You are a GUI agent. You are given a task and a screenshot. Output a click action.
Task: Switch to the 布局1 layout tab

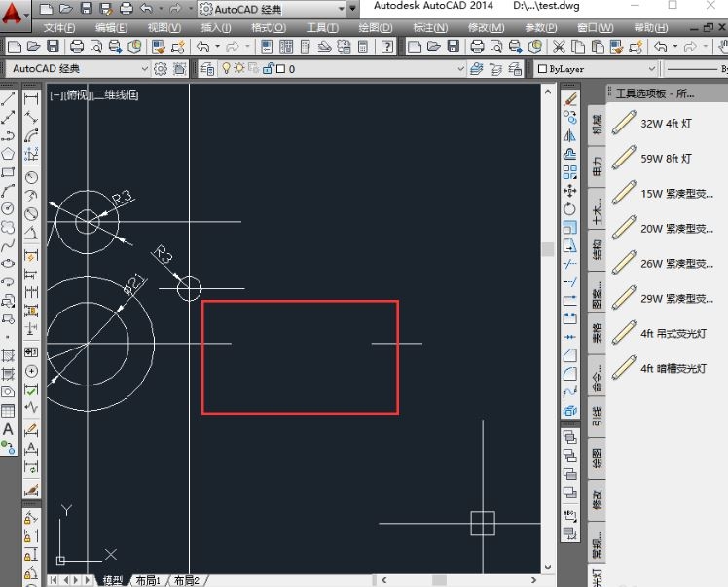pos(148,580)
